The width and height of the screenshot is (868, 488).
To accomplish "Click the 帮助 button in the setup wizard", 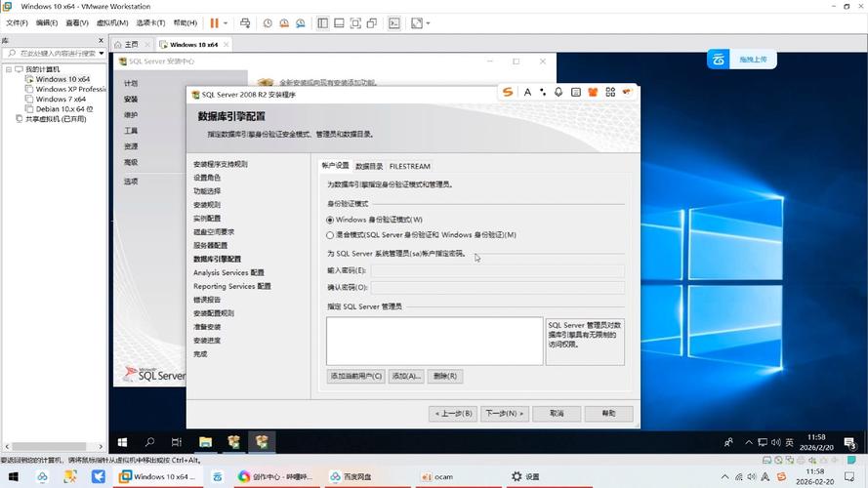I will (x=609, y=413).
